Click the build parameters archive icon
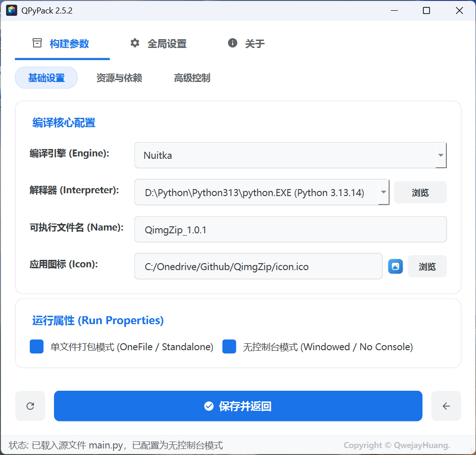The height and width of the screenshot is (455, 476). click(37, 43)
